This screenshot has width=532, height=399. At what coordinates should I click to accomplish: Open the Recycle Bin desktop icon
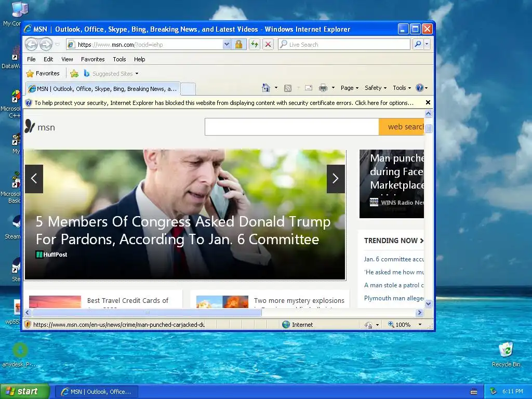506,354
